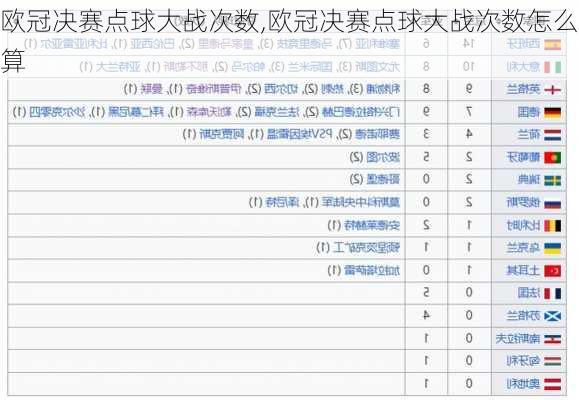
Task: Select the Portugal flag icon
Action: (552, 158)
